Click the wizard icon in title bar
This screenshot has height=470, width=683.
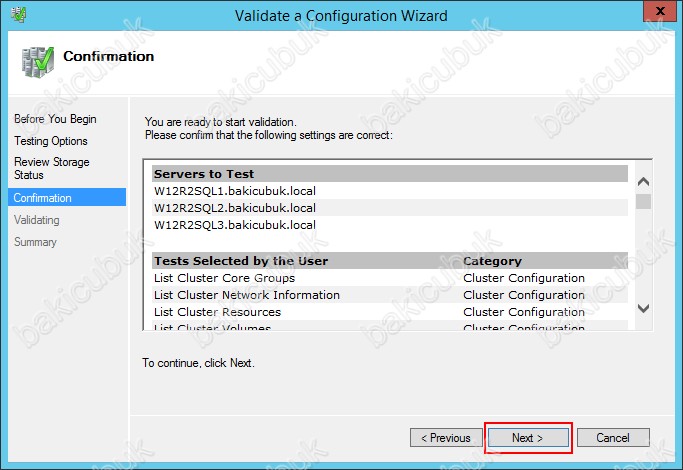click(x=17, y=15)
